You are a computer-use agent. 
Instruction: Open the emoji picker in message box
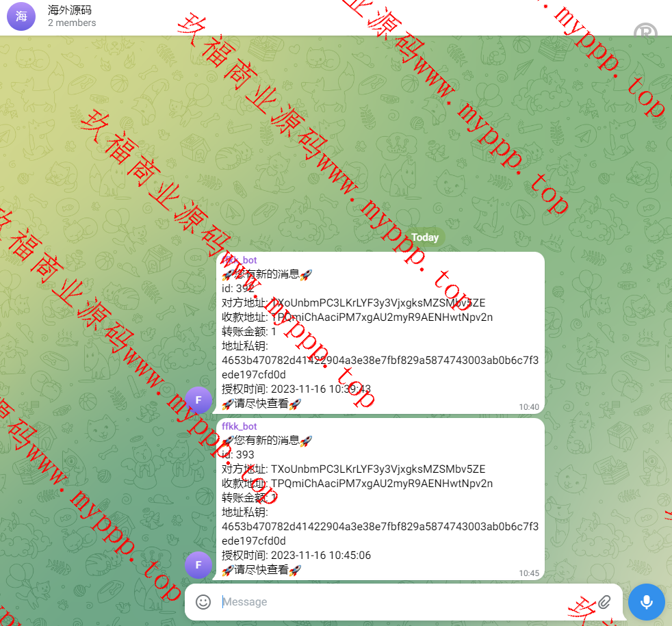click(203, 602)
